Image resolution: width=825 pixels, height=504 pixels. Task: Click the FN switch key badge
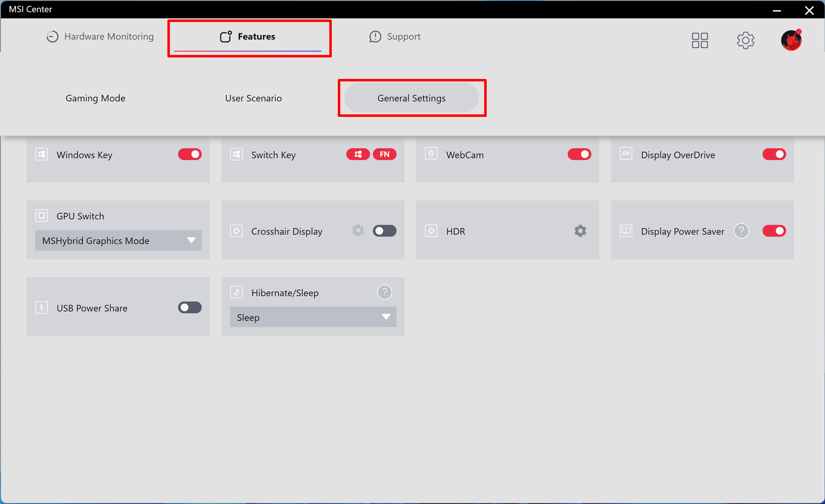pos(384,154)
